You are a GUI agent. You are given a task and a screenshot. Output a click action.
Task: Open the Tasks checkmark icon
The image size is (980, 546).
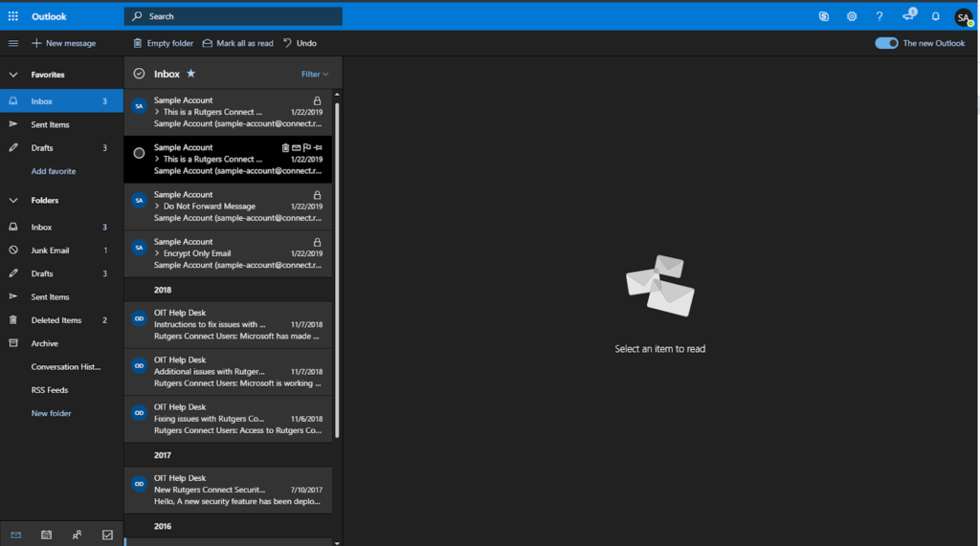[107, 535]
